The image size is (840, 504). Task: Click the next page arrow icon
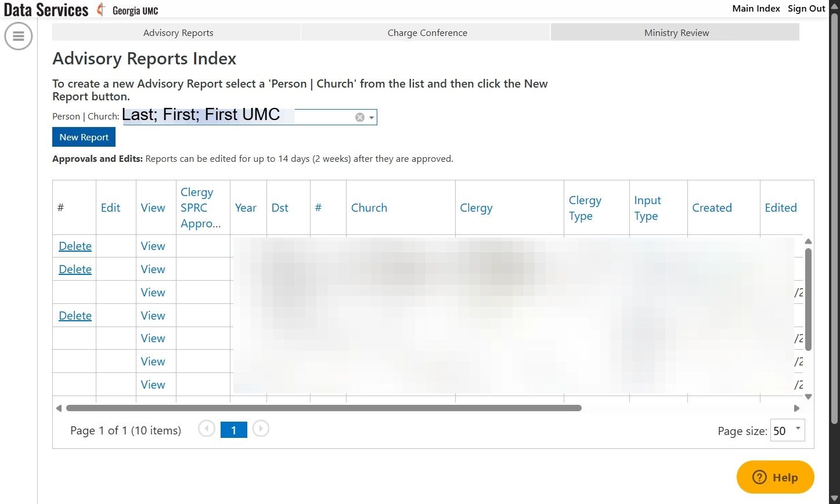pyautogui.click(x=261, y=429)
